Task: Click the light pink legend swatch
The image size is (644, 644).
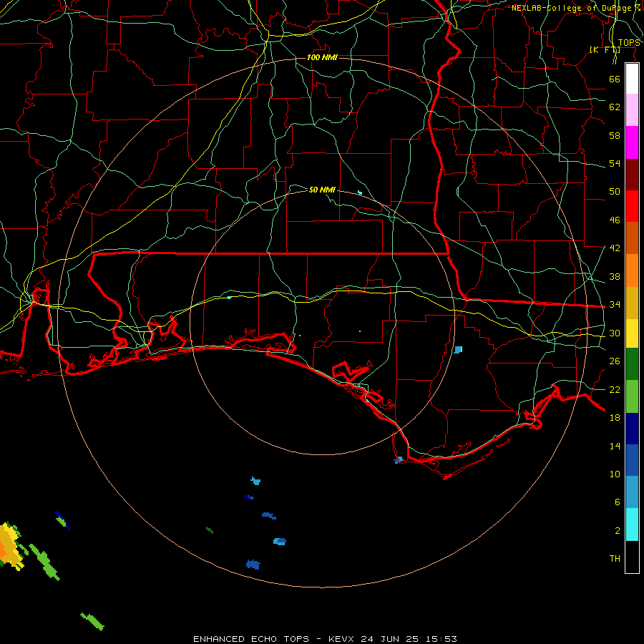Action: coord(632,109)
